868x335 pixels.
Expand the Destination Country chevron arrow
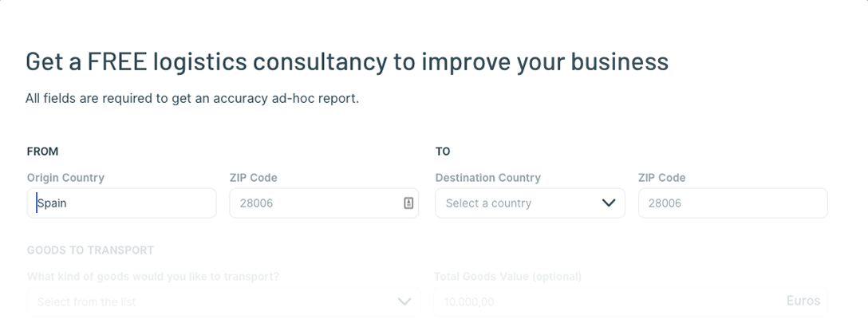coord(609,203)
